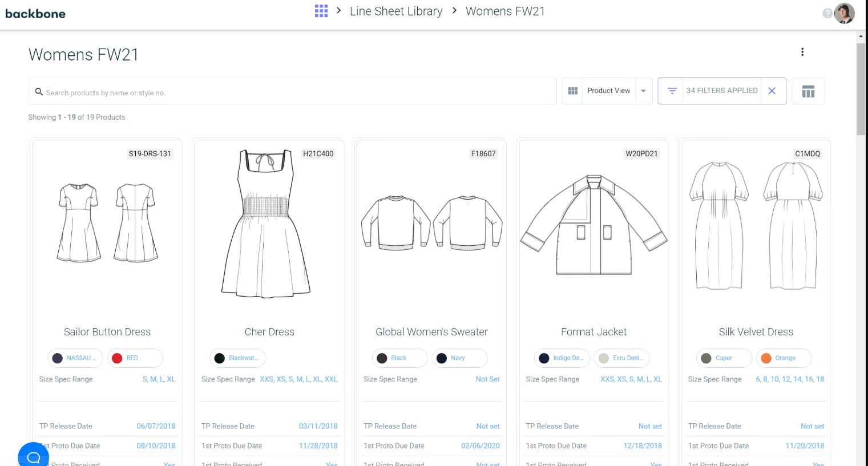Image resolution: width=868 pixels, height=466 pixels.
Task: Click the Product View grid icon
Action: click(x=573, y=91)
